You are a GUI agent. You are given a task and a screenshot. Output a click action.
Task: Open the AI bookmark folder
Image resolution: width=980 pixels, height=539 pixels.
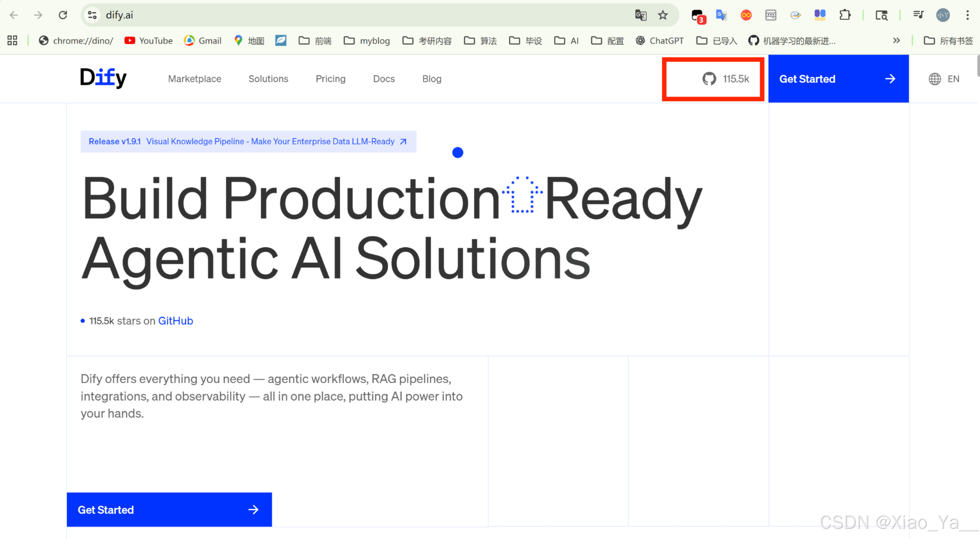point(567,40)
